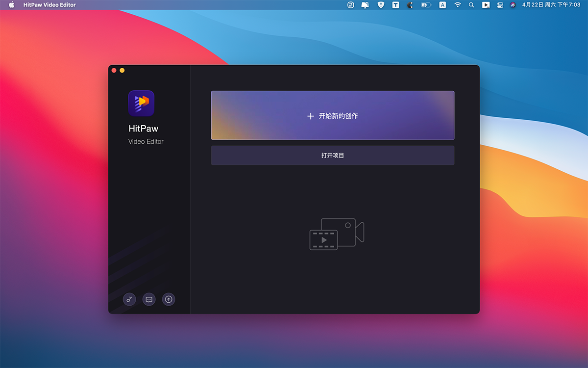The width and height of the screenshot is (588, 368).
Task: Click the magnet-shaped icon in the menu bar
Action: pos(410,5)
